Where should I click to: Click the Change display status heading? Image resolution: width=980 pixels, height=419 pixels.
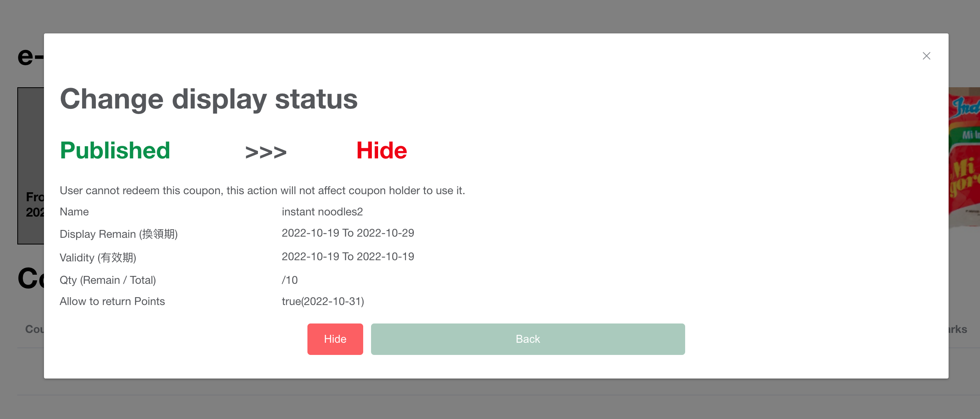tap(208, 99)
